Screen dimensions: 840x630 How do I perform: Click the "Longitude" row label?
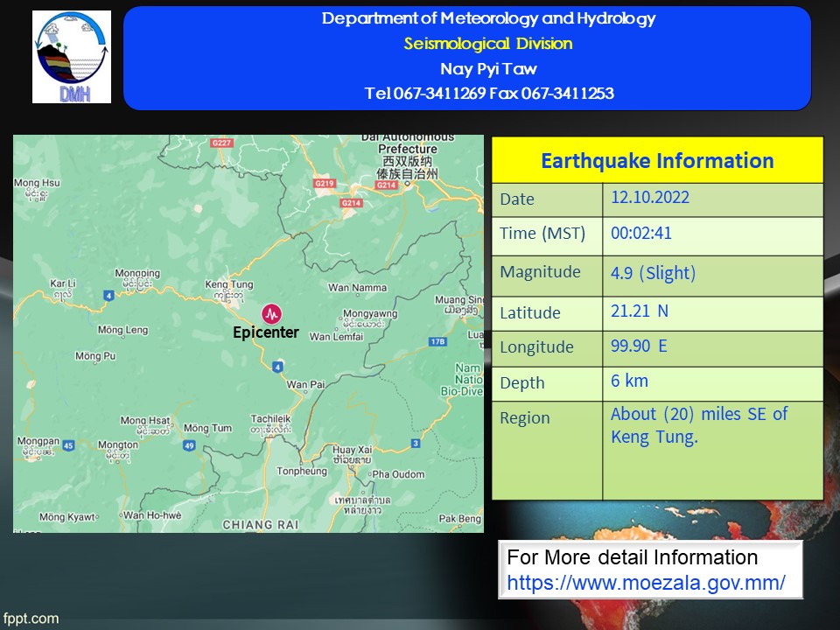pyautogui.click(x=536, y=347)
